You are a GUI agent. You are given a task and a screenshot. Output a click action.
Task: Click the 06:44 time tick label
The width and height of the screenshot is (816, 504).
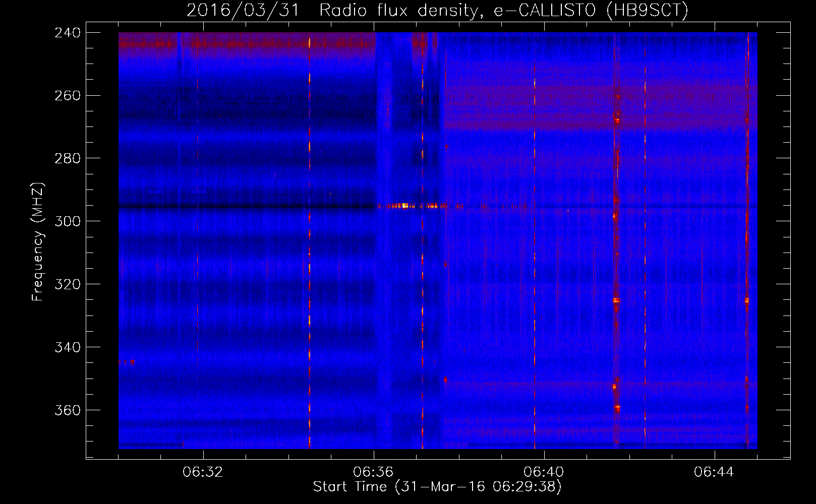(714, 472)
